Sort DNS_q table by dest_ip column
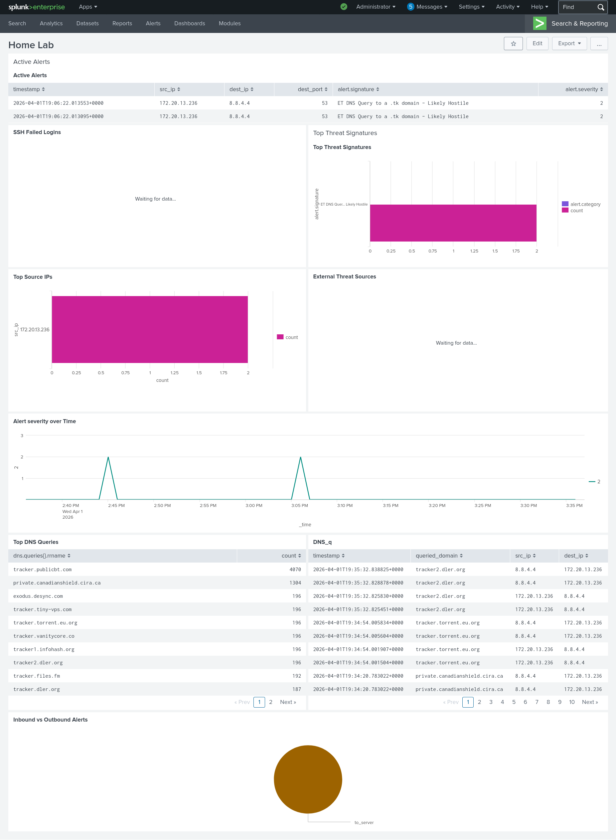This screenshot has width=616, height=840. [576, 556]
